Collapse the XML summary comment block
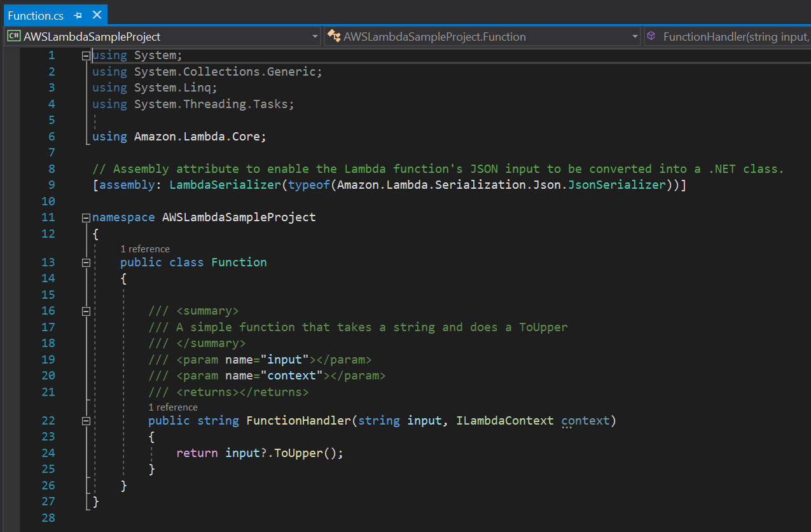Image resolution: width=811 pixels, height=532 pixels. click(86, 311)
